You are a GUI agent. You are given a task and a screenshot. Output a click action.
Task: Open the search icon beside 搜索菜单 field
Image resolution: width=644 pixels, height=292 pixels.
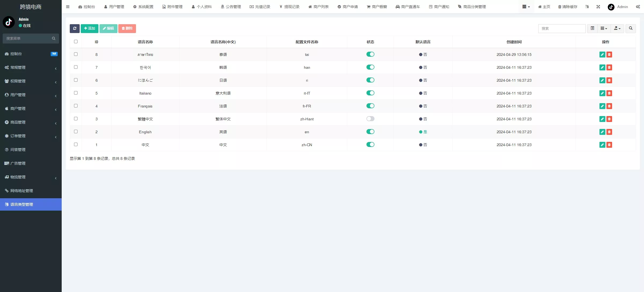coord(53,38)
